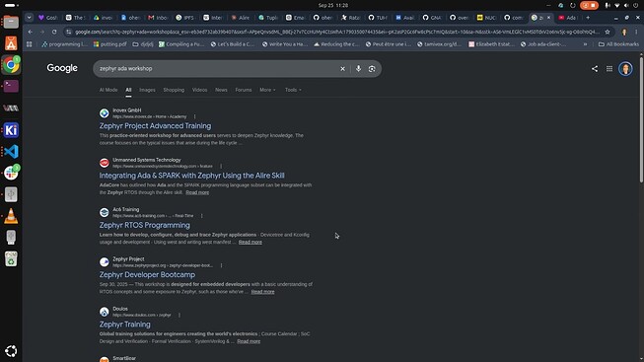Open Zephyr Project Advanced Training result
This screenshot has width=644, height=362.
click(x=155, y=125)
